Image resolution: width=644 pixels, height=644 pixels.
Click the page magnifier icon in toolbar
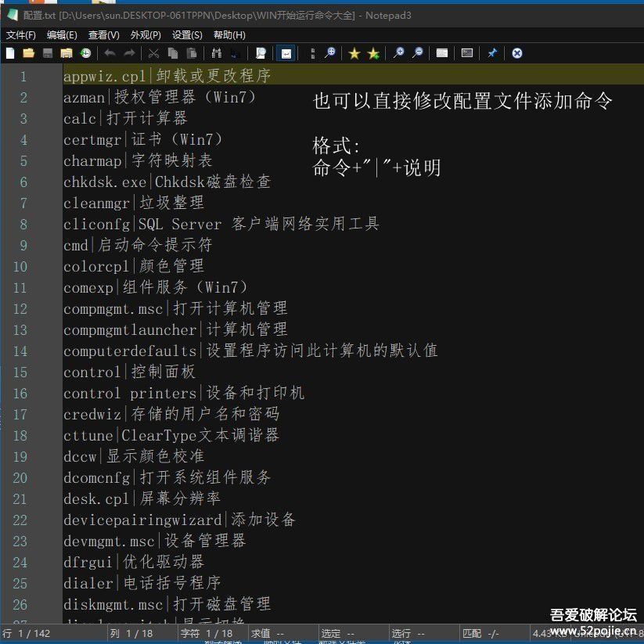[x=261, y=53]
